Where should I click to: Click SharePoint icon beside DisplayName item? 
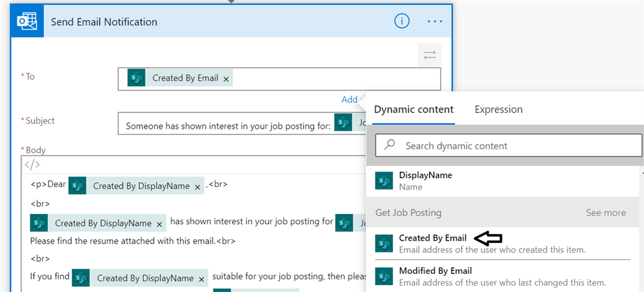(x=384, y=181)
